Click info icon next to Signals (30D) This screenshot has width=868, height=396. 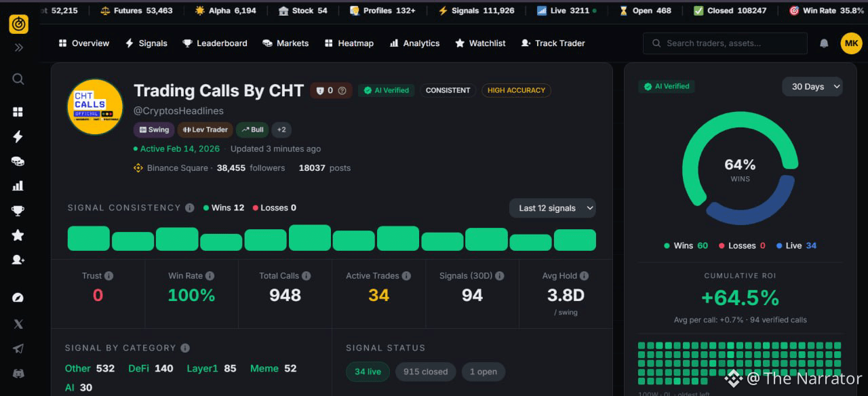tap(500, 276)
